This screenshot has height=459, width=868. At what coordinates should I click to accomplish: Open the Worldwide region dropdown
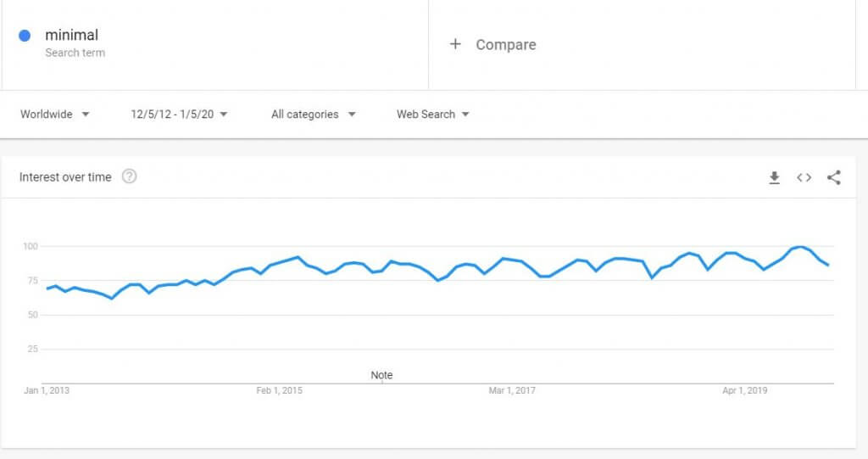click(55, 115)
